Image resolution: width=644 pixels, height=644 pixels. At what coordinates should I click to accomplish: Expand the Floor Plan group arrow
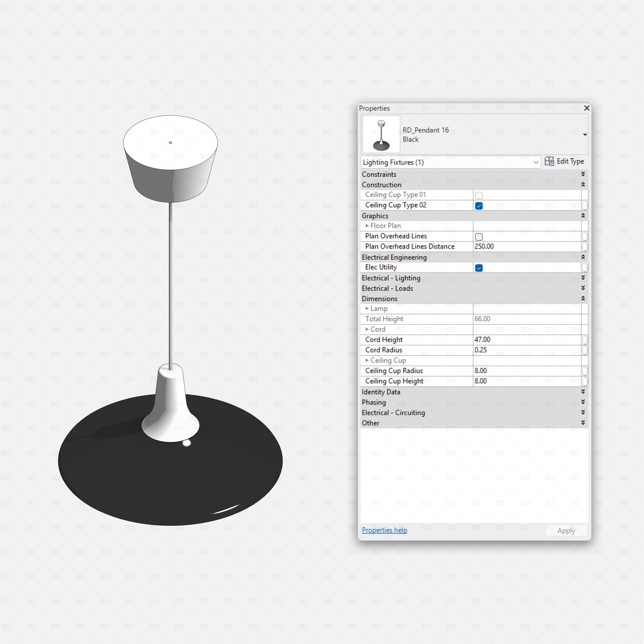point(367,226)
